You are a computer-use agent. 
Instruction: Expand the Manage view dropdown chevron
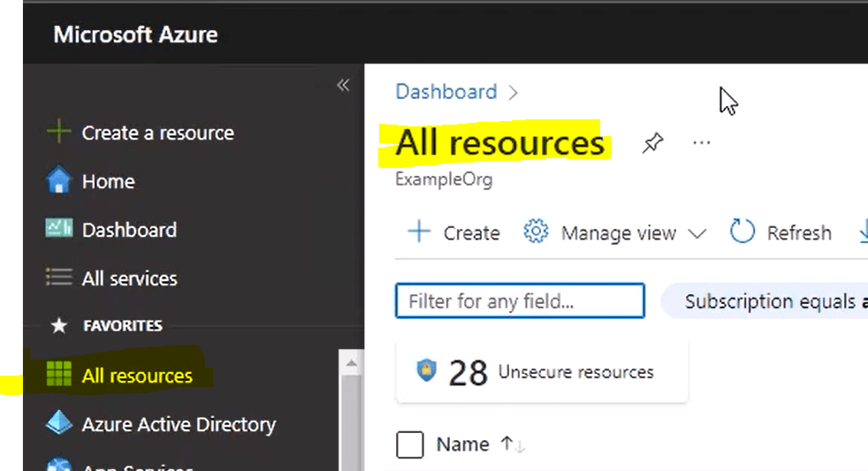pos(697,233)
